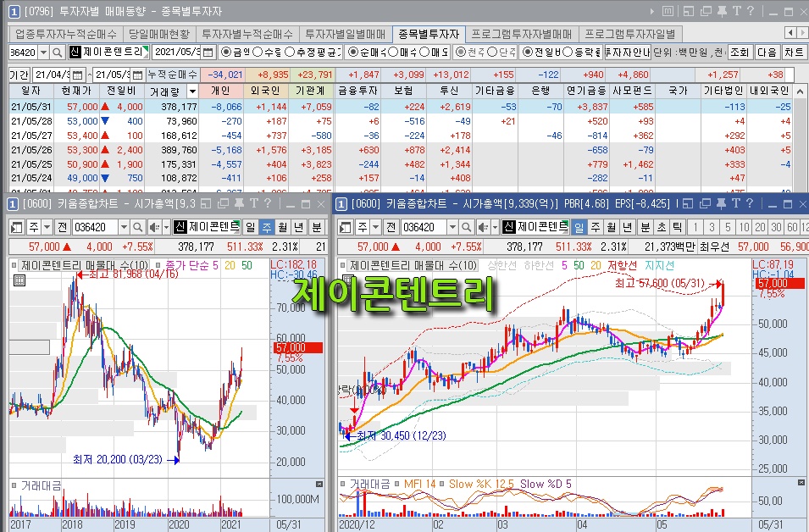This screenshot has height=532, width=809.
Task: Switch to 당일매매현황 tab
Action: [159, 34]
